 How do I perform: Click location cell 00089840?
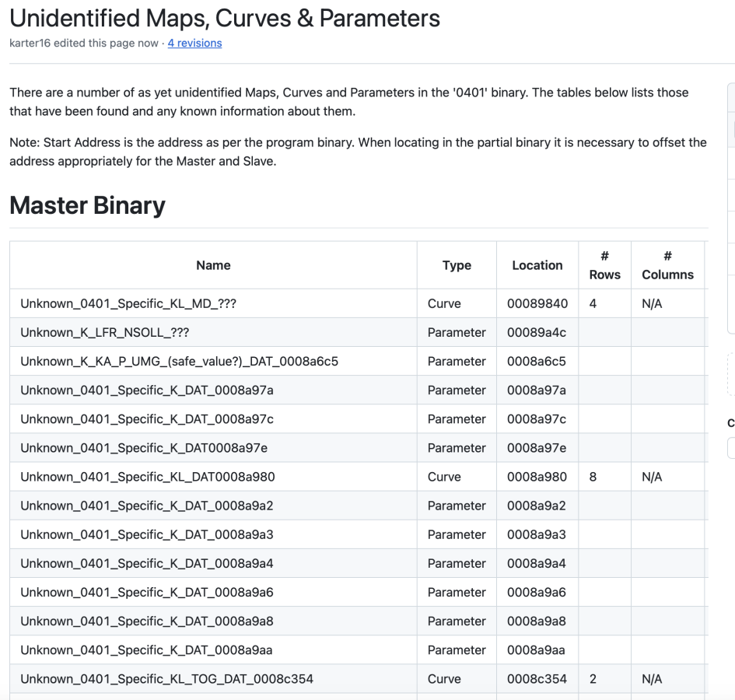537,303
